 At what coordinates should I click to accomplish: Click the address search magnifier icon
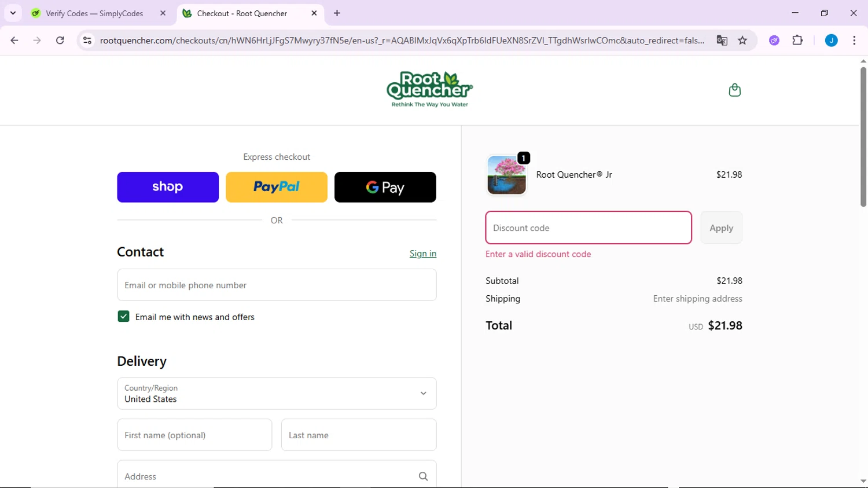pos(423,476)
